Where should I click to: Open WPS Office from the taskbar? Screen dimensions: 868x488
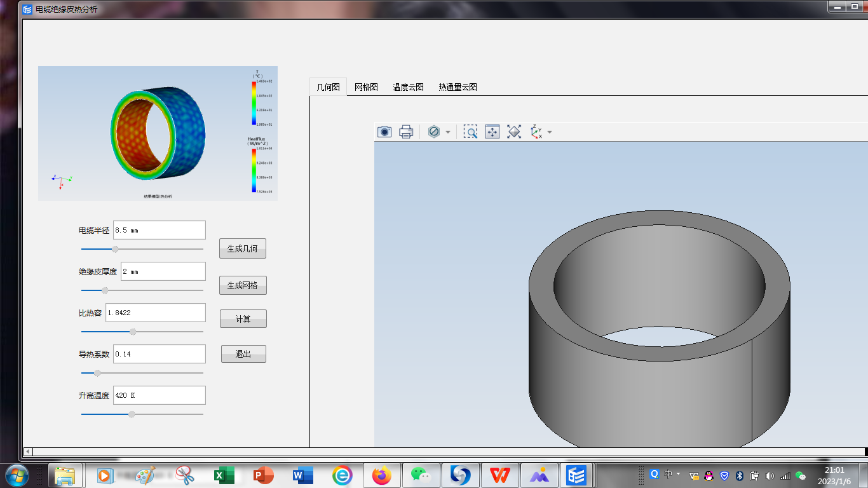click(499, 475)
